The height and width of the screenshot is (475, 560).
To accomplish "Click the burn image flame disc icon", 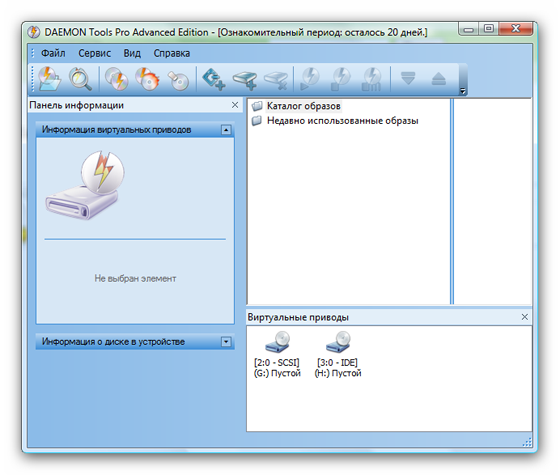I will pos(147,79).
